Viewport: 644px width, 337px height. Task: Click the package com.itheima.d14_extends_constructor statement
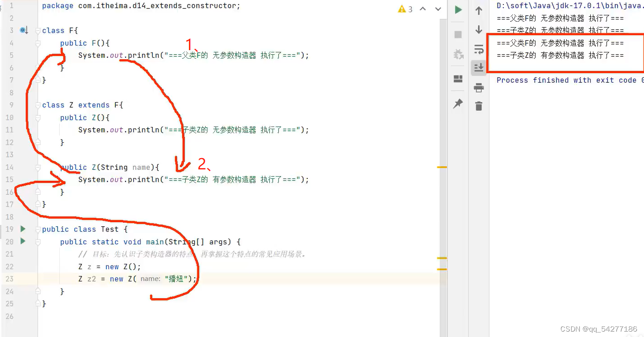(141, 6)
